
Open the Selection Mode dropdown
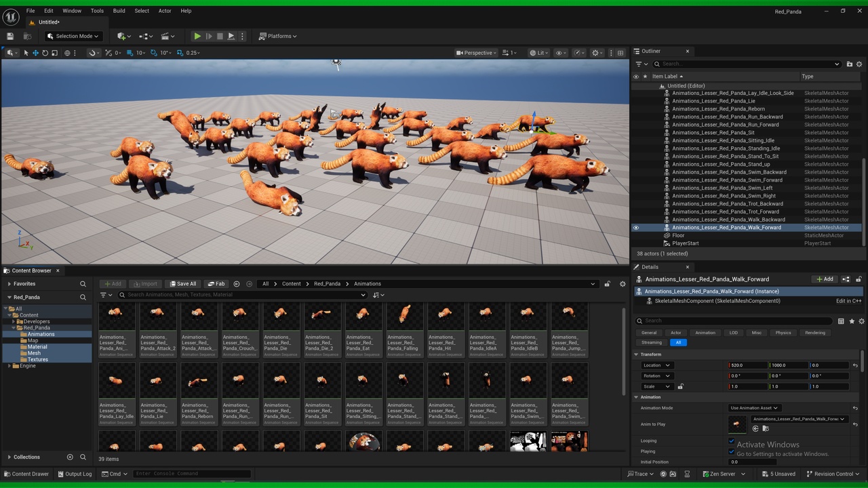click(x=73, y=36)
